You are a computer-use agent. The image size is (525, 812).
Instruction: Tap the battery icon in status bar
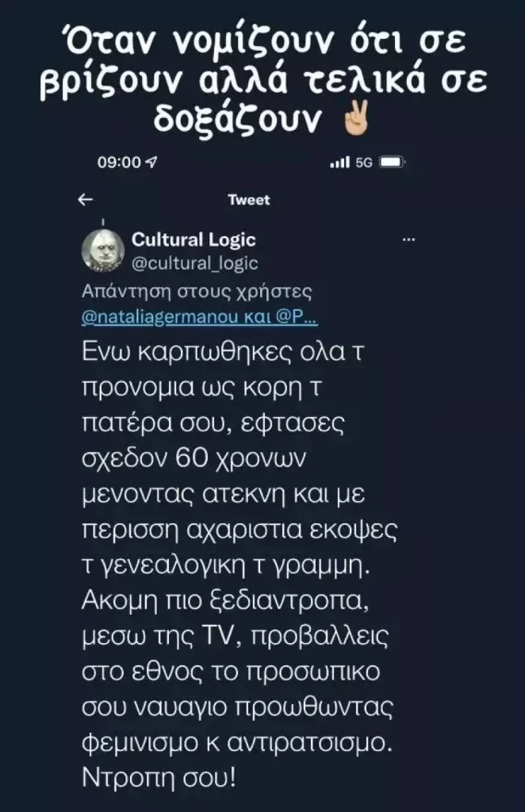(x=393, y=163)
